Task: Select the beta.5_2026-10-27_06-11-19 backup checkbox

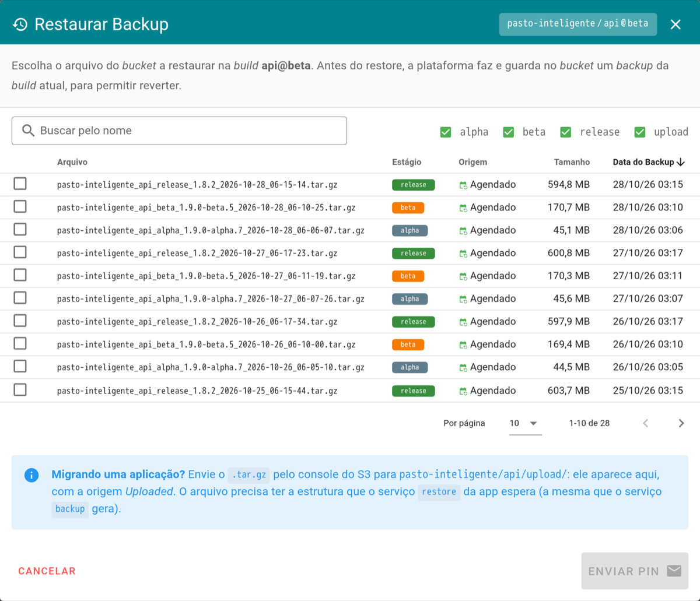Action: pyautogui.click(x=20, y=275)
